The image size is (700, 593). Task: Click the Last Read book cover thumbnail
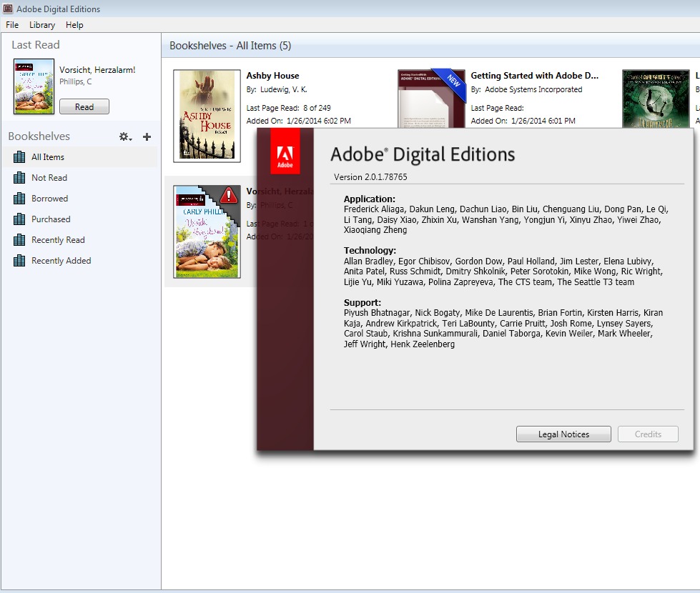point(34,86)
